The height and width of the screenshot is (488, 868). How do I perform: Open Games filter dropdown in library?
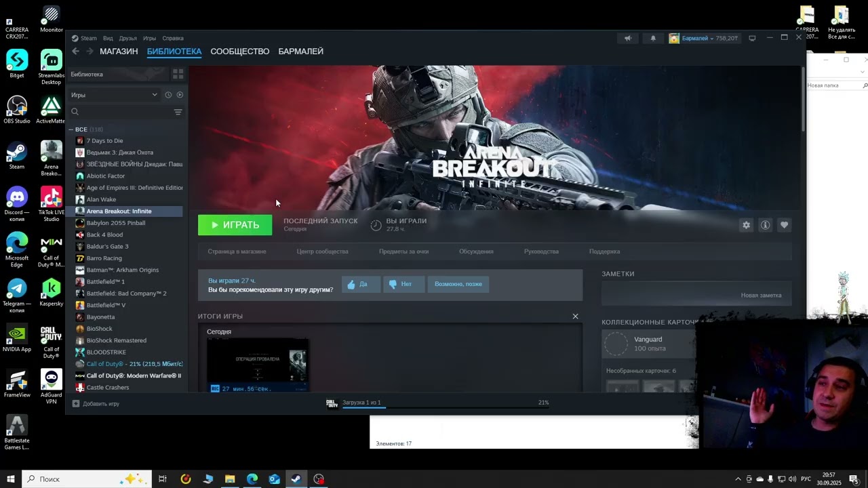tap(114, 95)
